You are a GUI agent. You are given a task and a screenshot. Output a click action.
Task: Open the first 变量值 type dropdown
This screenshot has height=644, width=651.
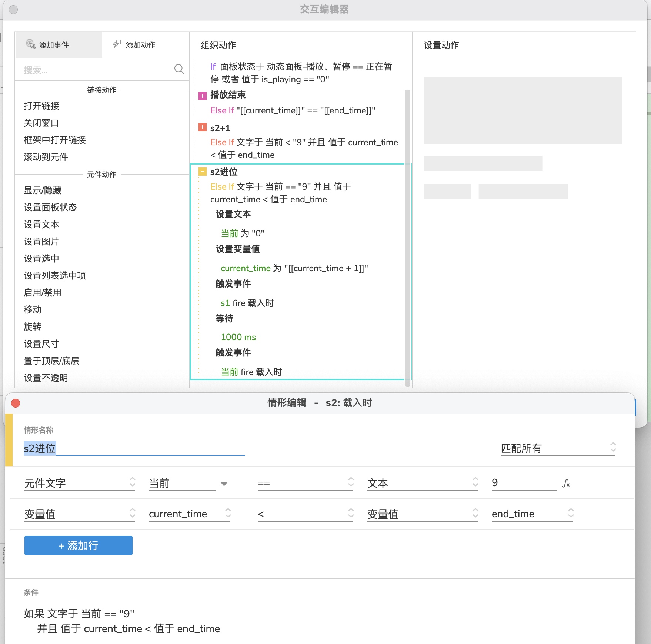click(x=80, y=514)
